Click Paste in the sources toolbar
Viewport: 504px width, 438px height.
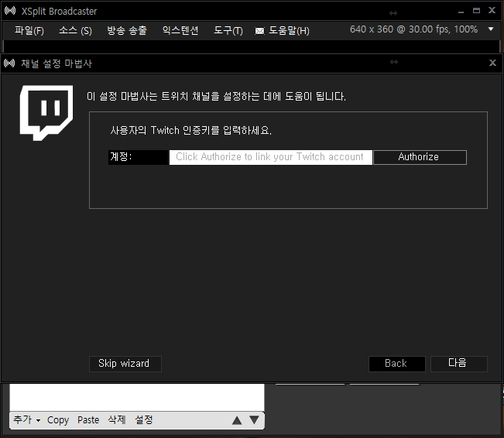point(88,420)
